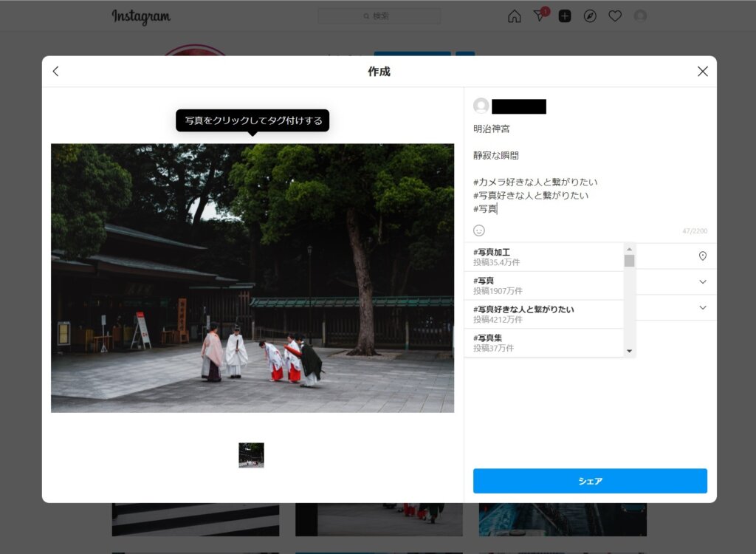This screenshot has height=554, width=756.
Task: Click the 明治神宮 caption line
Action: (x=491, y=129)
